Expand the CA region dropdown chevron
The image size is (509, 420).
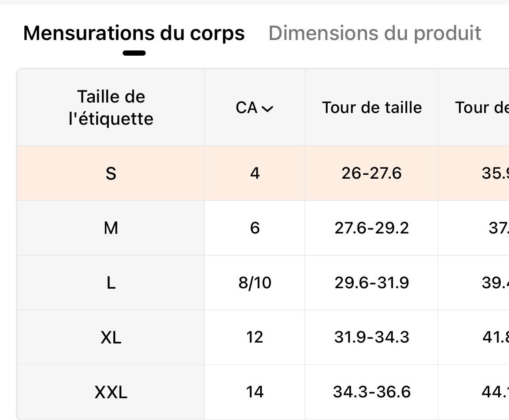coord(268,109)
